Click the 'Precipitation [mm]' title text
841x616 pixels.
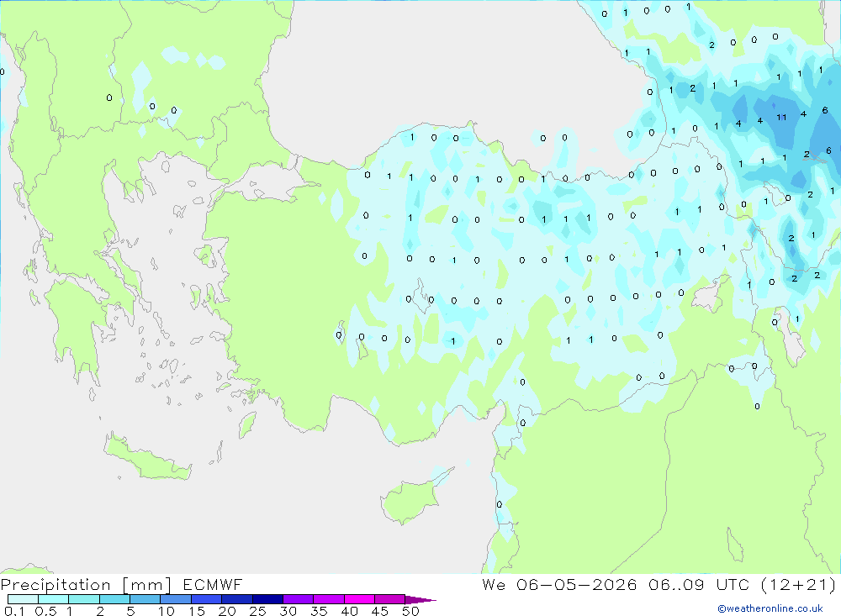tap(86, 585)
